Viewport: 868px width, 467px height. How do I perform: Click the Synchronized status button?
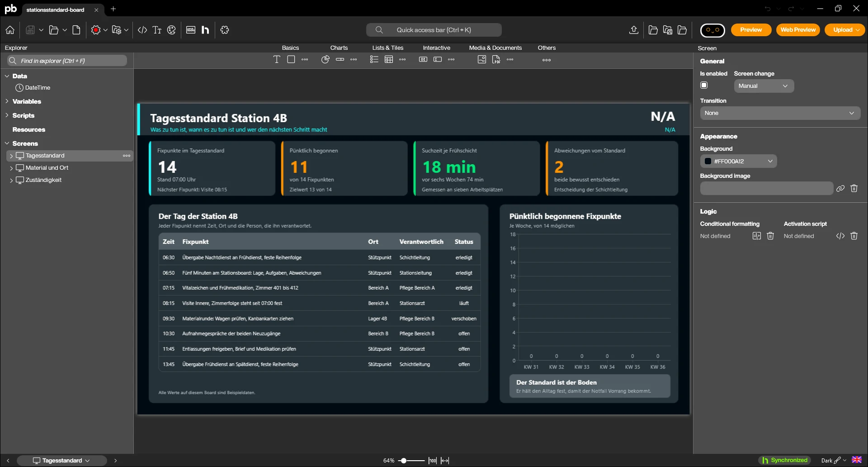pos(785,460)
